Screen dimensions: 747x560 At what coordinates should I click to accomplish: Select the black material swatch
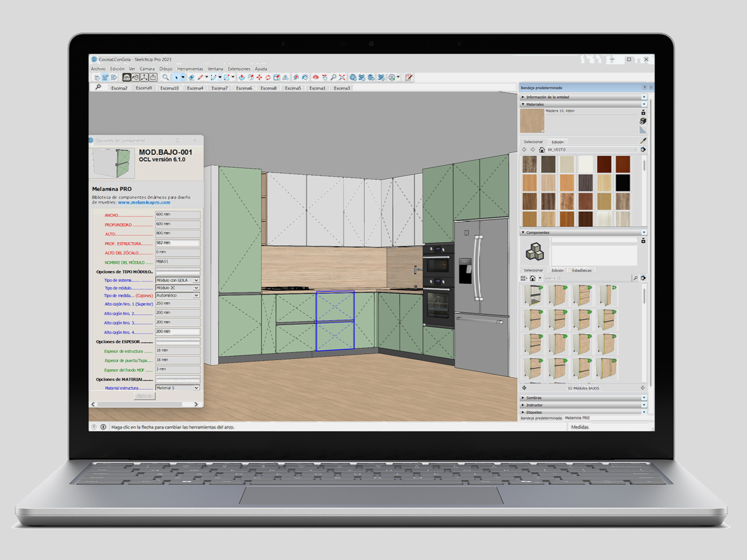pyautogui.click(x=622, y=183)
